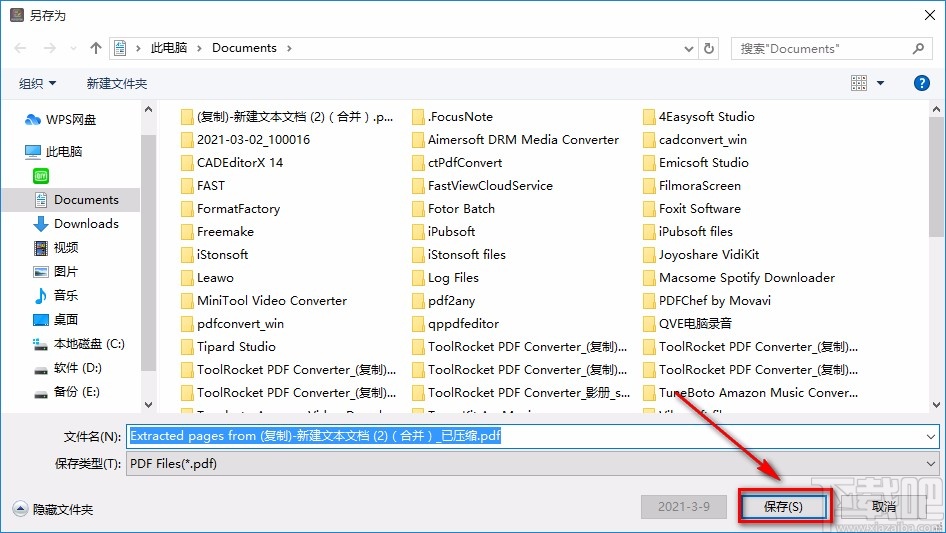Viewport: 946px width, 533px height.
Task: Select the Tipard Studio folder
Action: 229,346
